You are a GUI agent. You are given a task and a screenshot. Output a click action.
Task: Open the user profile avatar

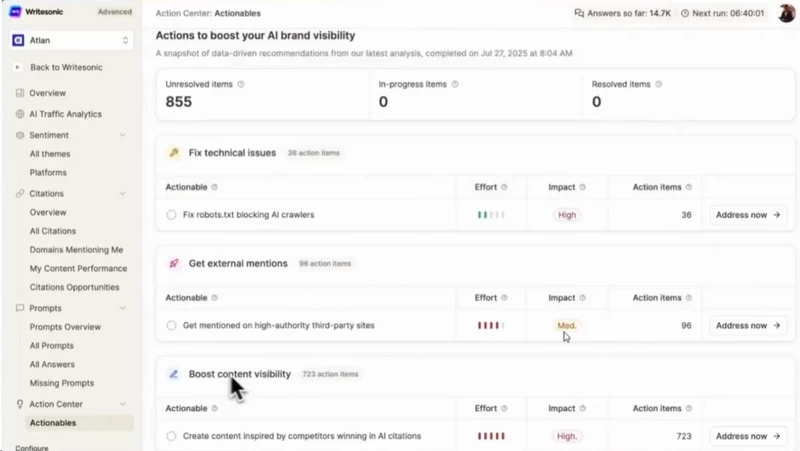[x=786, y=13]
